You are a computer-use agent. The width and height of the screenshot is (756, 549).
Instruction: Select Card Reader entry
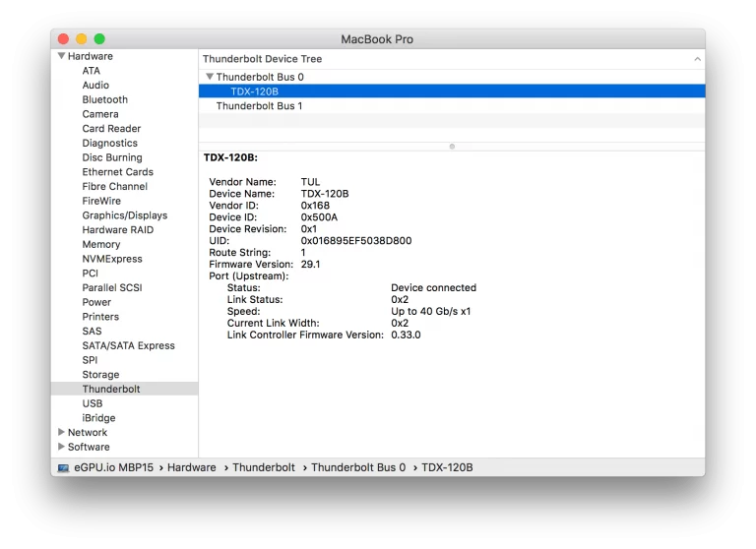point(111,128)
